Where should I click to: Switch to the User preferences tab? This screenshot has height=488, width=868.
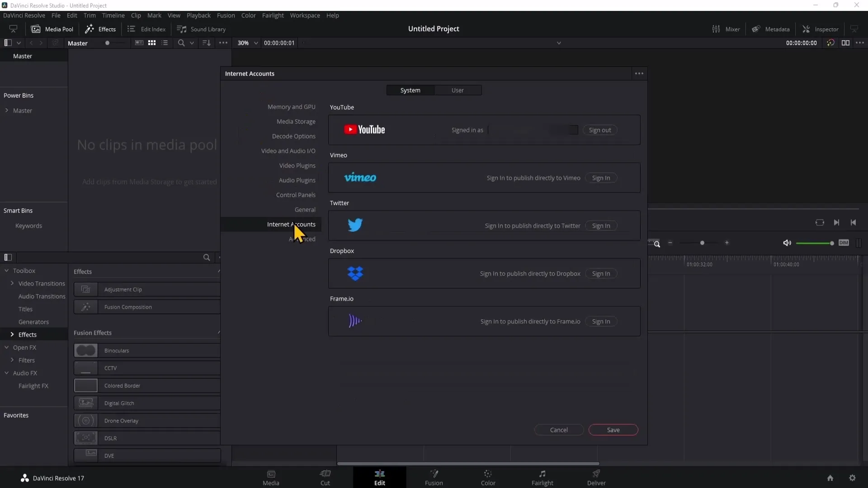pyautogui.click(x=458, y=90)
